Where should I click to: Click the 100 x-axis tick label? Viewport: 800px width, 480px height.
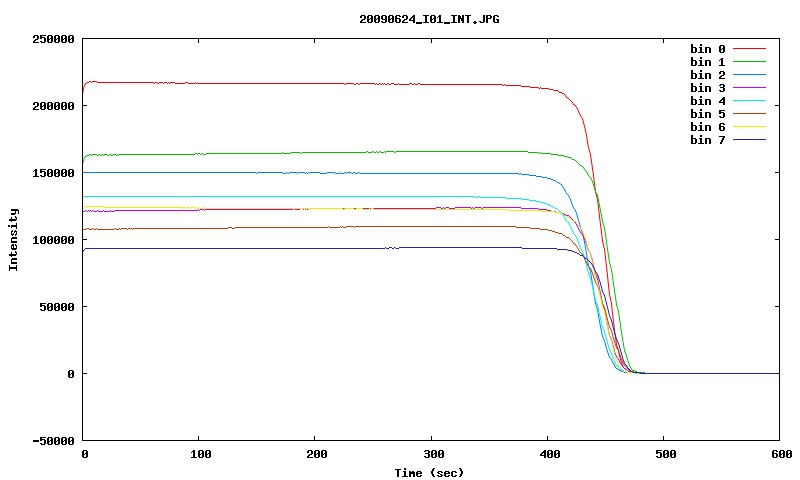point(201,454)
